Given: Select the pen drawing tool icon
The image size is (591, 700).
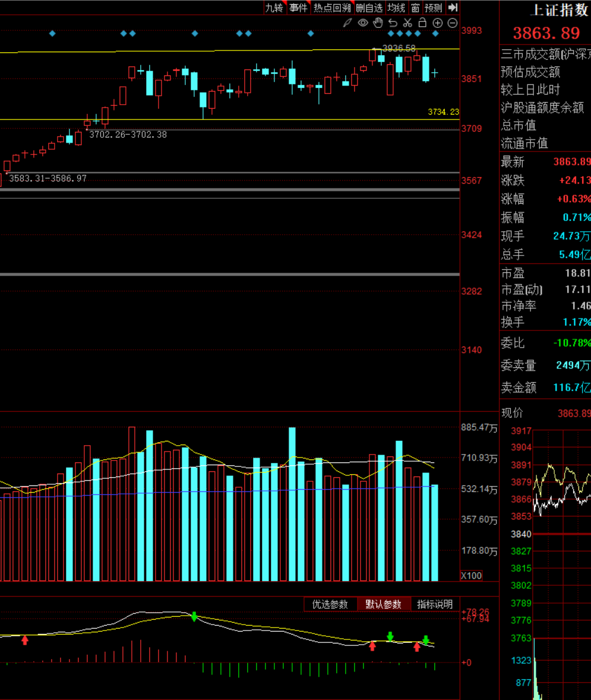Looking at the screenshot, I should coord(348,23).
